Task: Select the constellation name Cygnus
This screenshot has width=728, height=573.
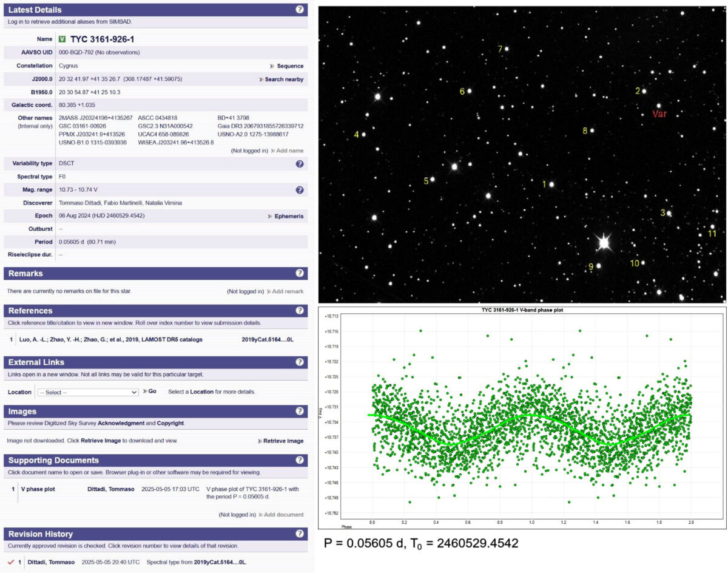Action: click(x=69, y=66)
